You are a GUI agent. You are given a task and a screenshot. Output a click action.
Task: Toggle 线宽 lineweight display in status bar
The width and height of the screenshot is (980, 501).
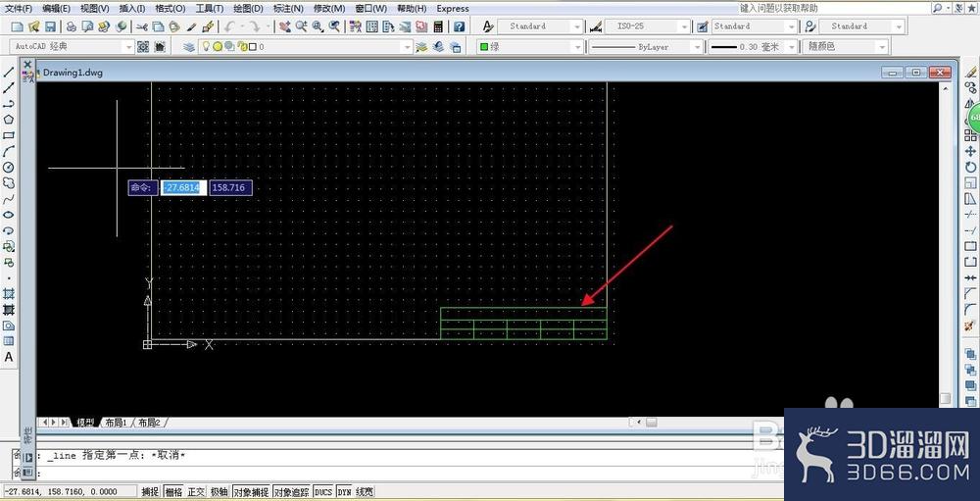[x=365, y=492]
